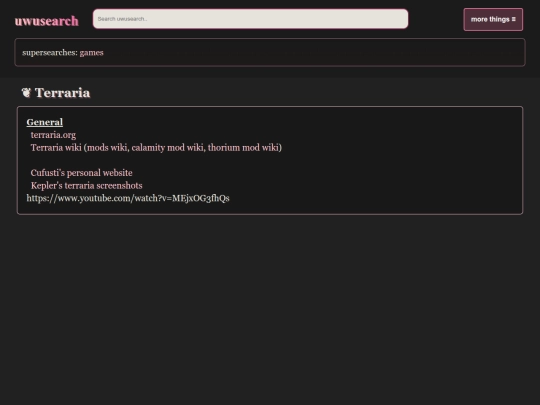The image size is (540, 405).
Task: Open the calamity mod wiki link
Action: (167, 148)
